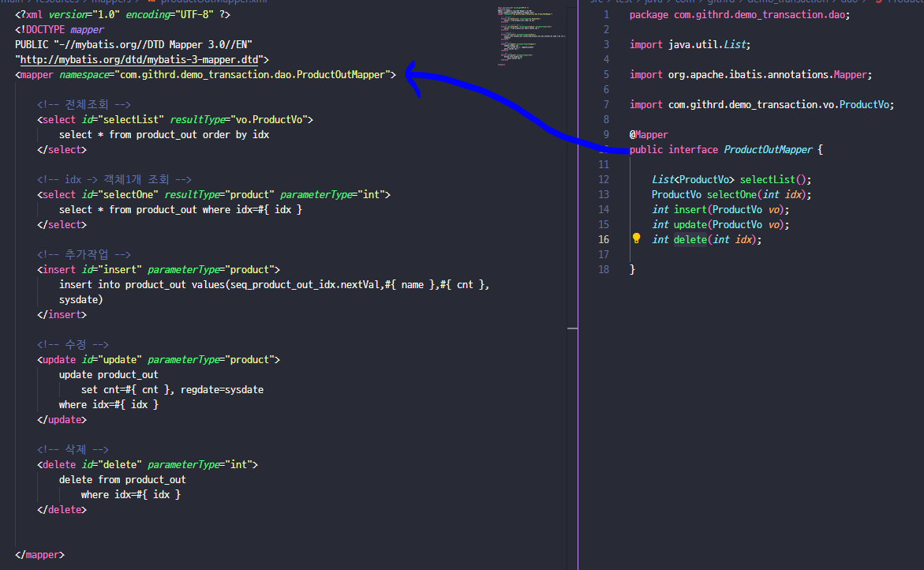924x570 pixels.
Task: Click line number 16 in the Java editor gutter
Action: click(604, 239)
